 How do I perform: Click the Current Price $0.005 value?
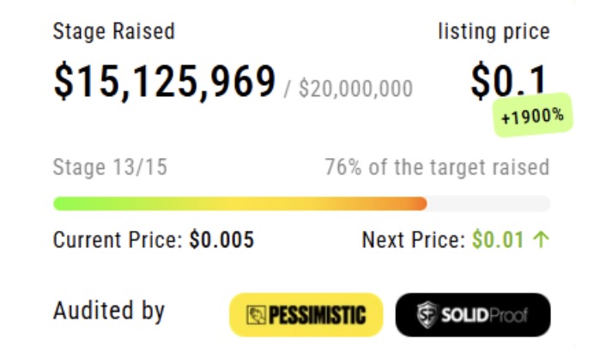tap(221, 240)
